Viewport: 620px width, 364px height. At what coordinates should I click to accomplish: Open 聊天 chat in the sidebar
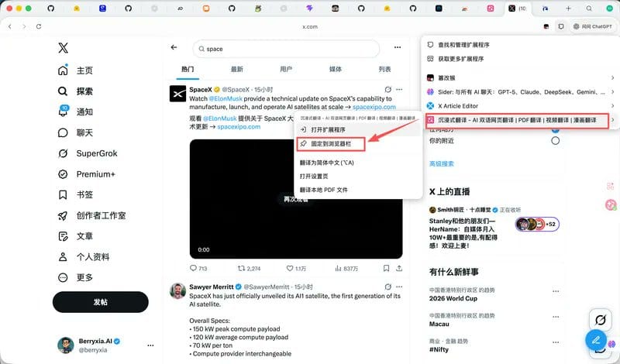75,132
